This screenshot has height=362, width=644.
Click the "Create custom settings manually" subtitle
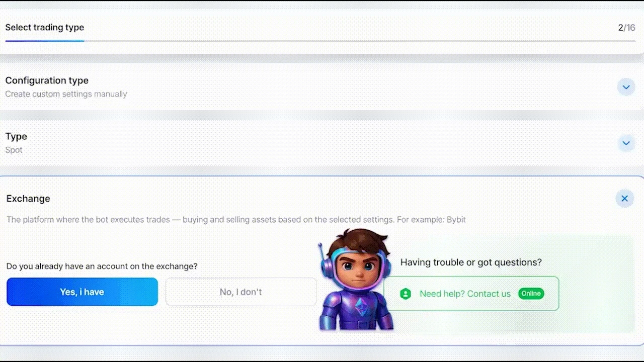click(x=66, y=94)
